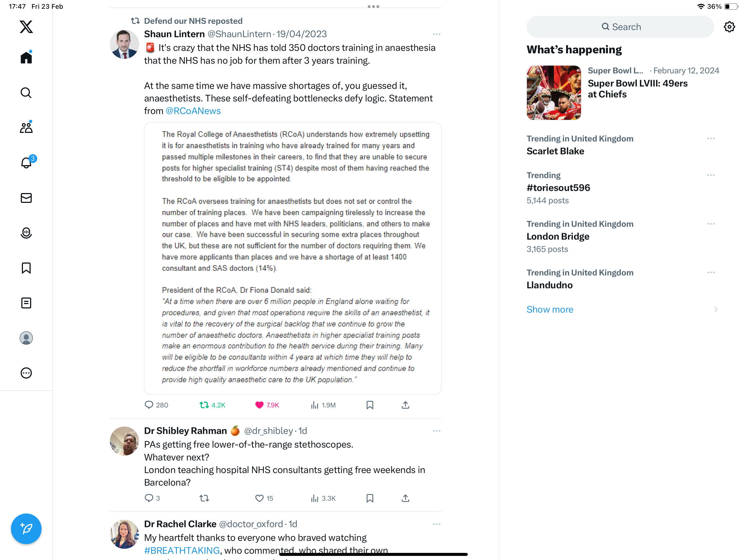Expand Show more trends chevron
Viewport: 747px width, 560px height.
point(716,309)
